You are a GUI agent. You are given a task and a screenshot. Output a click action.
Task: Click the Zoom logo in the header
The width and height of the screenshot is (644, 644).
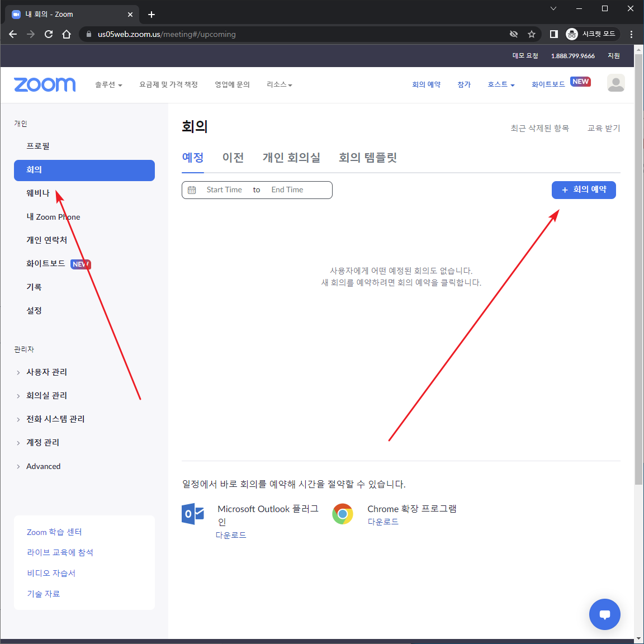(x=45, y=84)
